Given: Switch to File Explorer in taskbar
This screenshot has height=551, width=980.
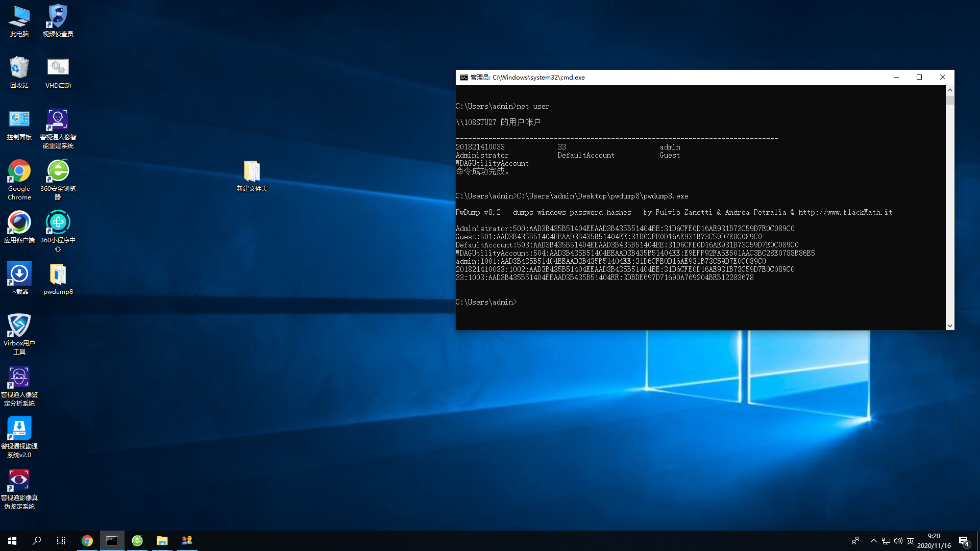Looking at the screenshot, I should (162, 541).
